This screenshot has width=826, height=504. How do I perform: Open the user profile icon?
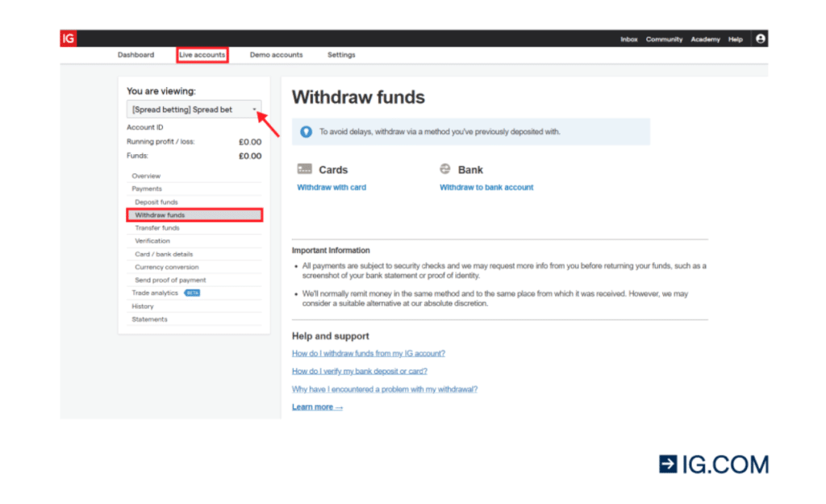[x=760, y=39]
